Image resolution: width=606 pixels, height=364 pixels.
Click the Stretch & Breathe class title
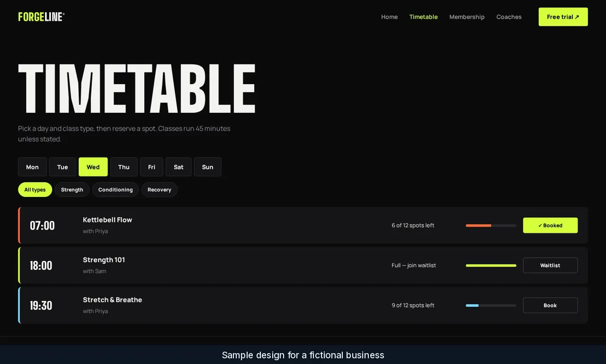tap(112, 300)
